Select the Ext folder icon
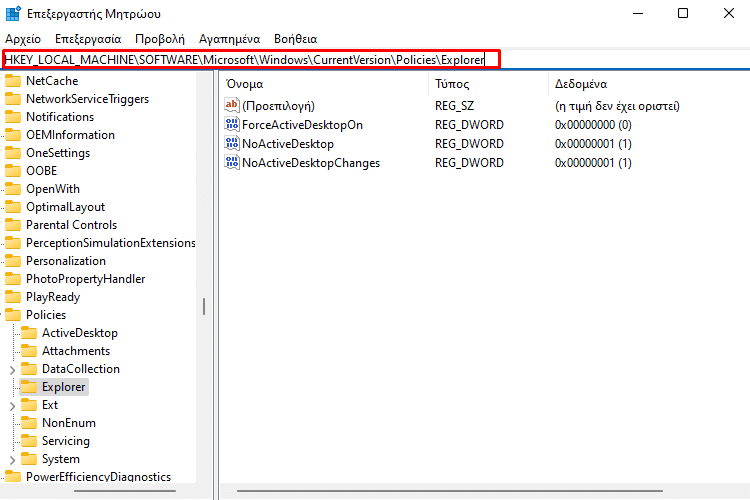Viewport: 750px width, 500px height. pyautogui.click(x=29, y=405)
